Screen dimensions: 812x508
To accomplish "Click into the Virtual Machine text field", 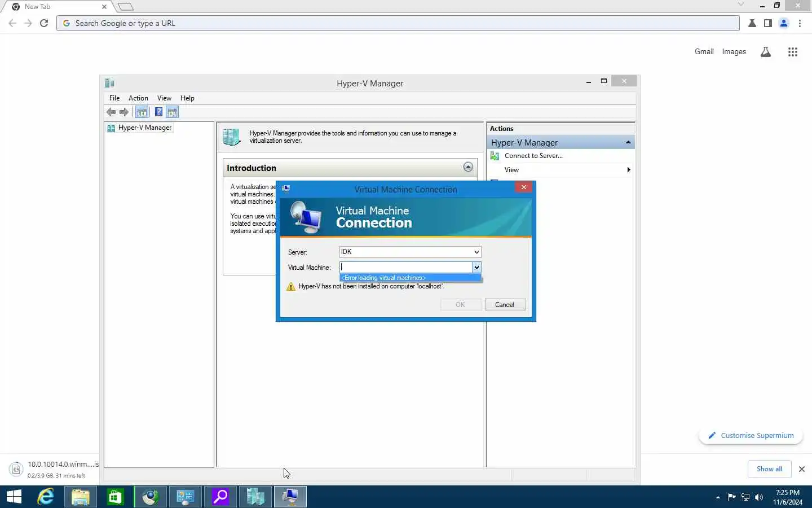I will (x=406, y=268).
